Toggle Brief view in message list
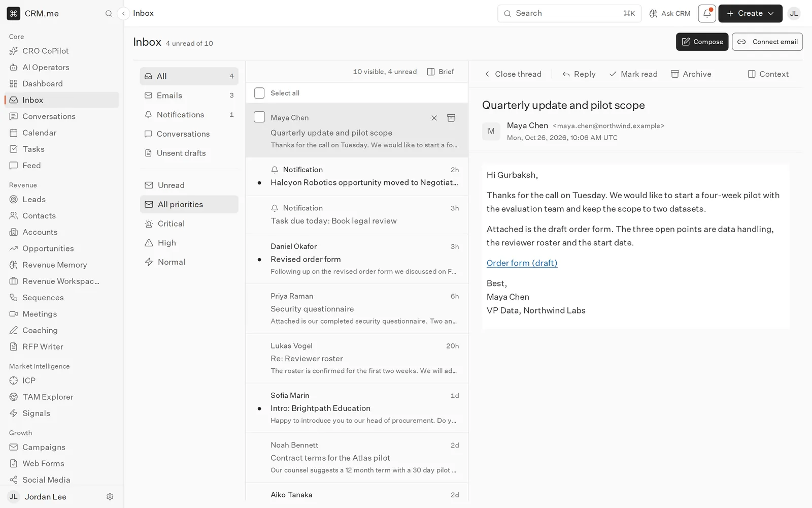 pyautogui.click(x=441, y=72)
